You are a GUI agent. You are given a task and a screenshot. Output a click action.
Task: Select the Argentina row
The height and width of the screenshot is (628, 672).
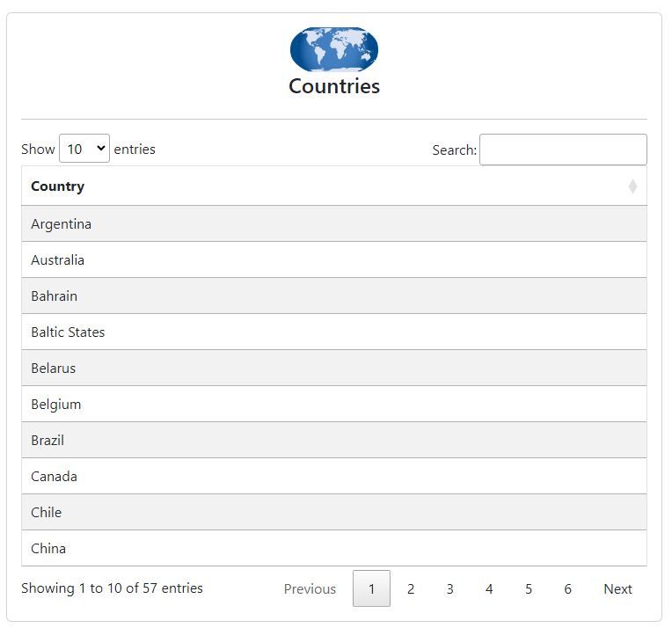[x=62, y=224]
